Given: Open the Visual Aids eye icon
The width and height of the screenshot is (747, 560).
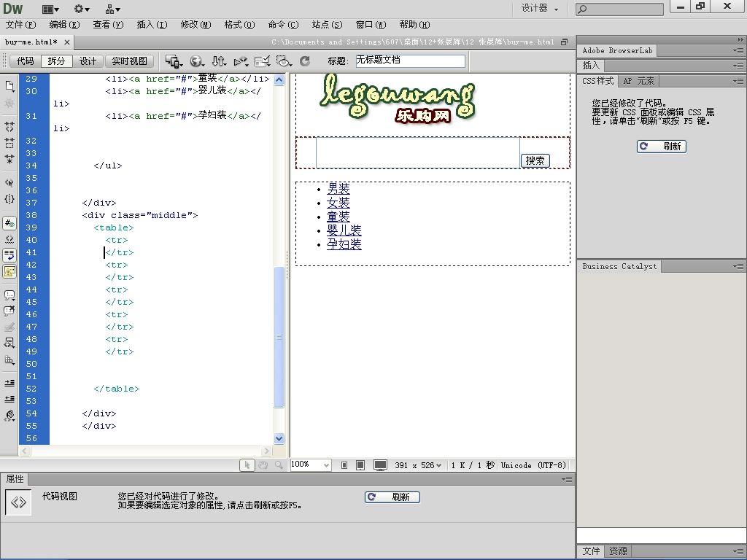Looking at the screenshot, I should (284, 61).
